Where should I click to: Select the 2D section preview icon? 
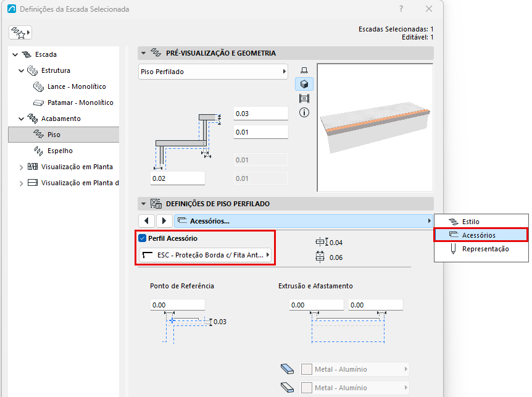[304, 70]
